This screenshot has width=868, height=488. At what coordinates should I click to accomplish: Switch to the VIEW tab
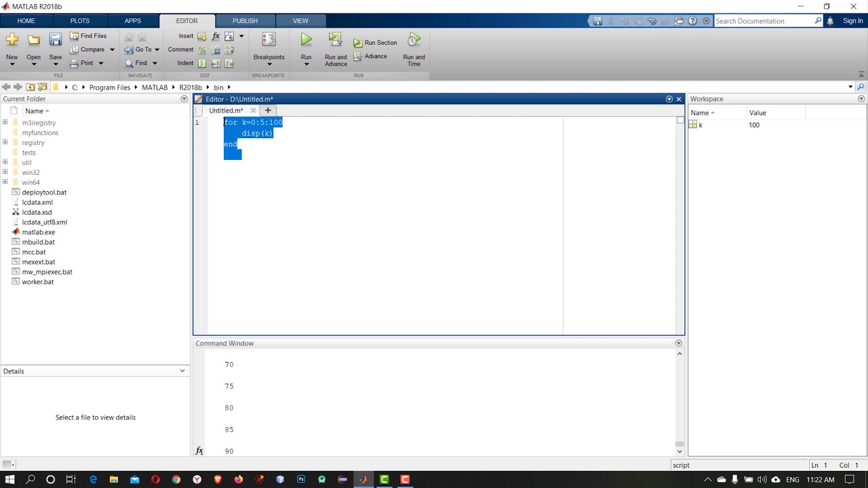300,20
